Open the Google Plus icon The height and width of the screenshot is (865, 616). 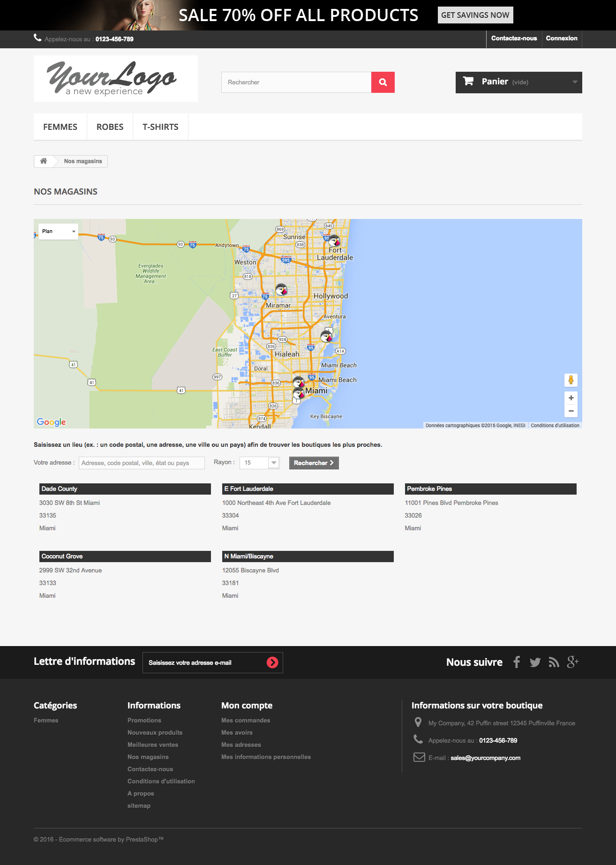coord(572,662)
